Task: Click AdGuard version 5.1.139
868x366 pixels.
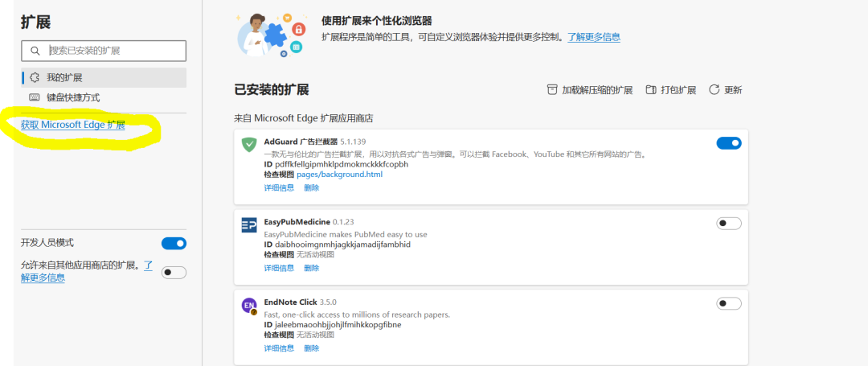Action: pos(353,142)
